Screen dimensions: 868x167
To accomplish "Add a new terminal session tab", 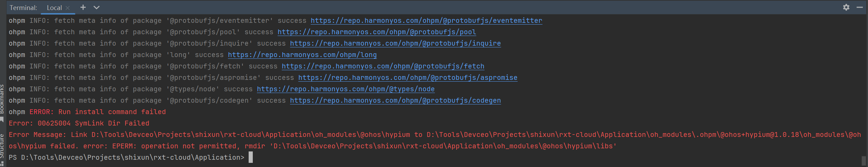I will (x=83, y=7).
